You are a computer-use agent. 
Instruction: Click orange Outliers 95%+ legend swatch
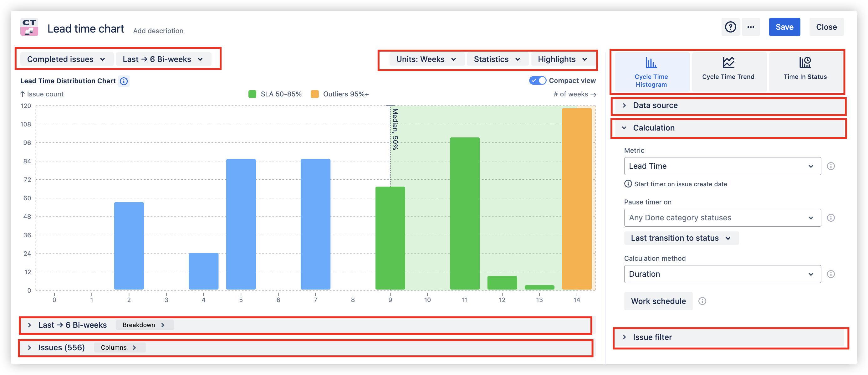point(314,94)
